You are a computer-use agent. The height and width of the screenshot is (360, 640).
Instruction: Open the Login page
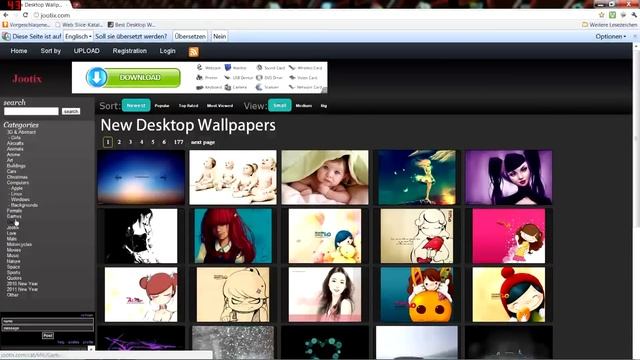(x=167, y=51)
